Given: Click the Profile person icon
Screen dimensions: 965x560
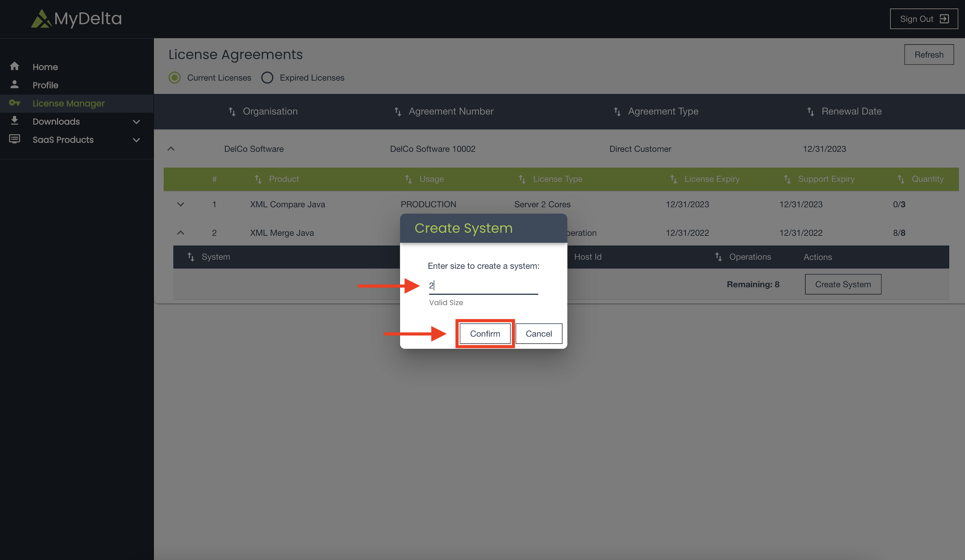Looking at the screenshot, I should point(14,84).
